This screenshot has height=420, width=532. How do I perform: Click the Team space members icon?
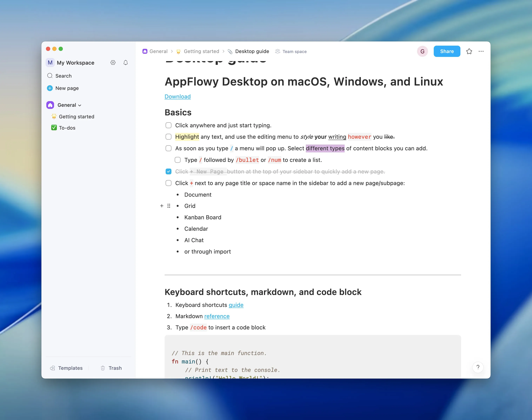[x=278, y=51]
